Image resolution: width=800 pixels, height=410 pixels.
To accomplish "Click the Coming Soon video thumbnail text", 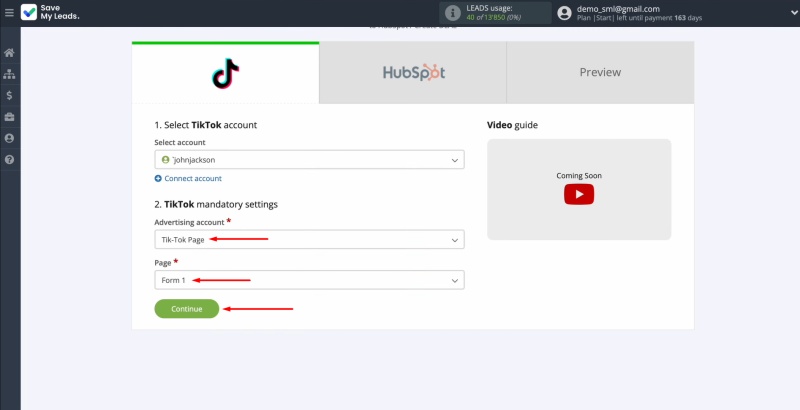I will tap(579, 175).
